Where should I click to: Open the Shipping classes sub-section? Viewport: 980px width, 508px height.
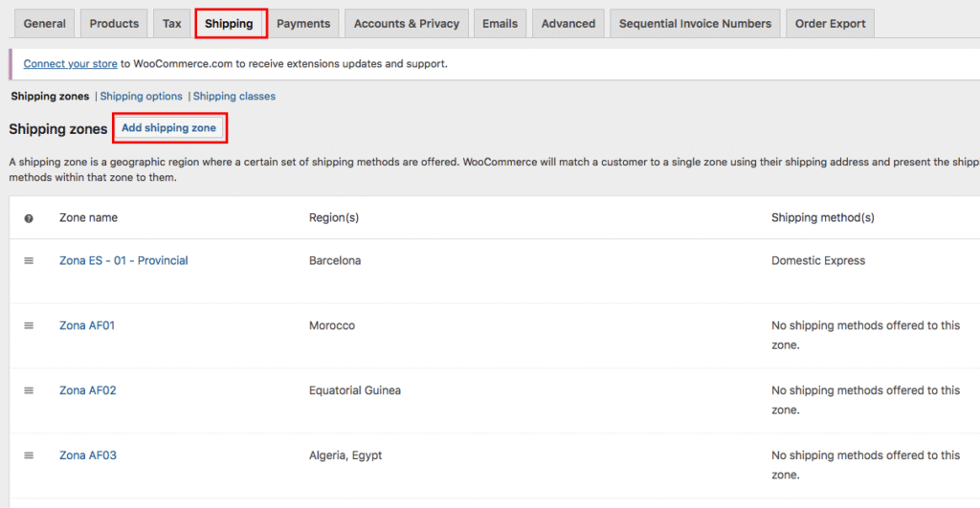tap(234, 97)
